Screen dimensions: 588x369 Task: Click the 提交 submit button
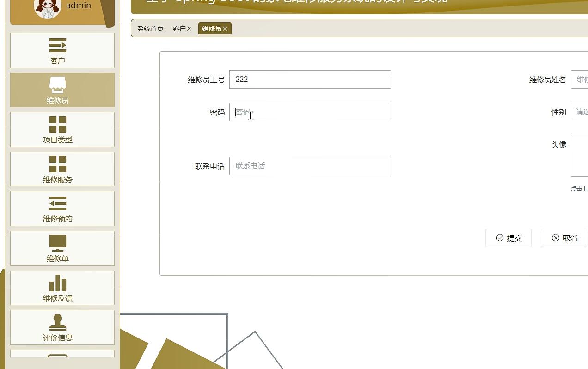click(x=508, y=238)
